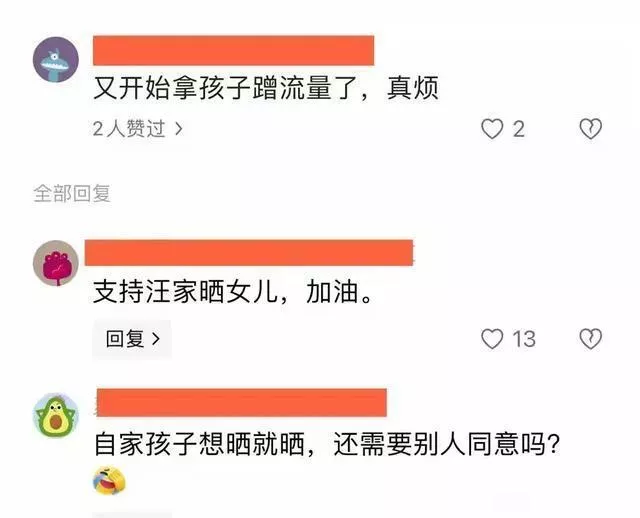Tap the comment '支持汪家晒女儿，加油。'
The image size is (640, 518).
[x=233, y=292]
